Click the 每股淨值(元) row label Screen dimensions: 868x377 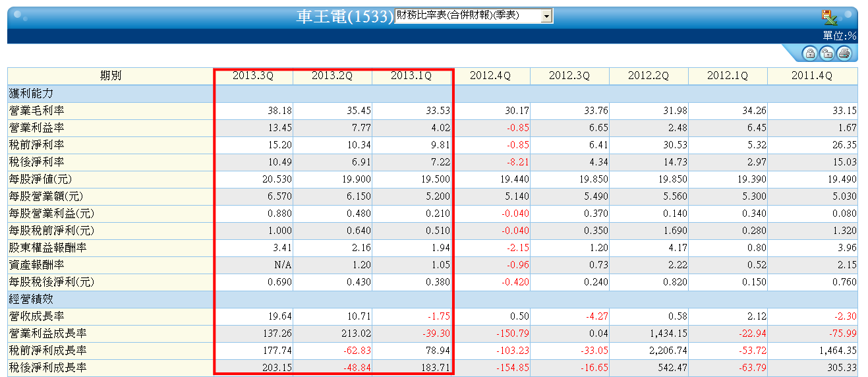[x=42, y=179]
